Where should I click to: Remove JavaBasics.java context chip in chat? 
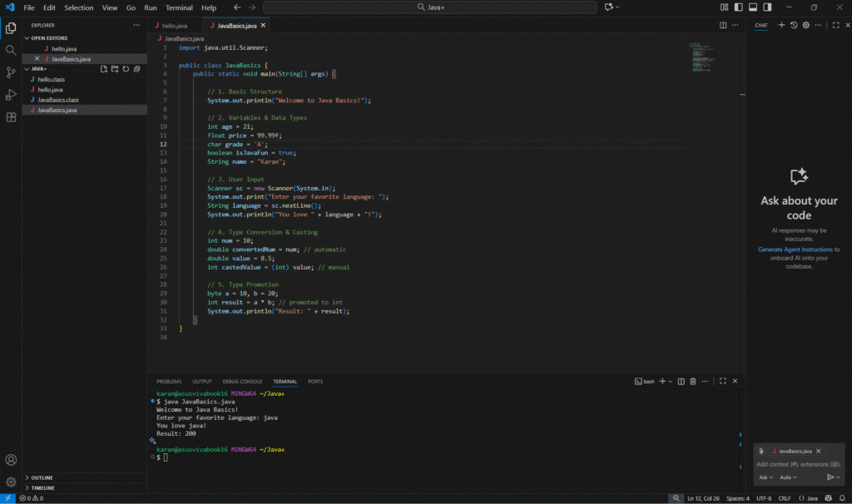pyautogui.click(x=818, y=451)
